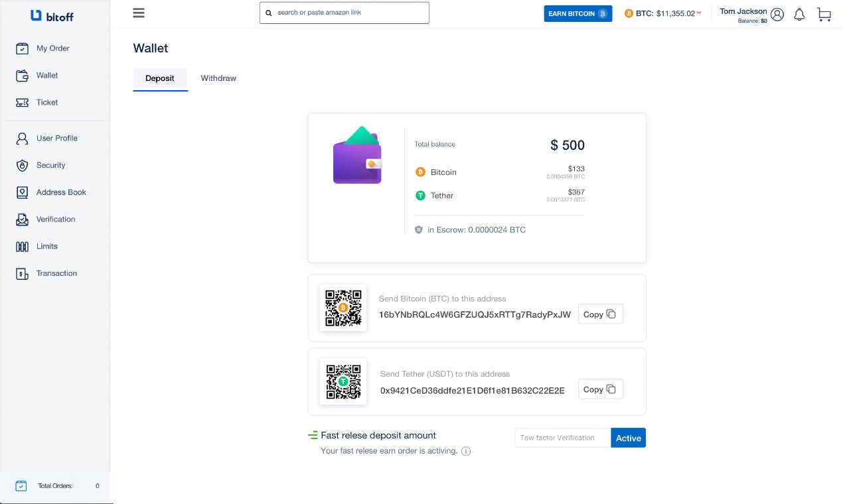Screen dimensions: 843x504
Task: Click the Wallet page heading
Action: point(151,48)
